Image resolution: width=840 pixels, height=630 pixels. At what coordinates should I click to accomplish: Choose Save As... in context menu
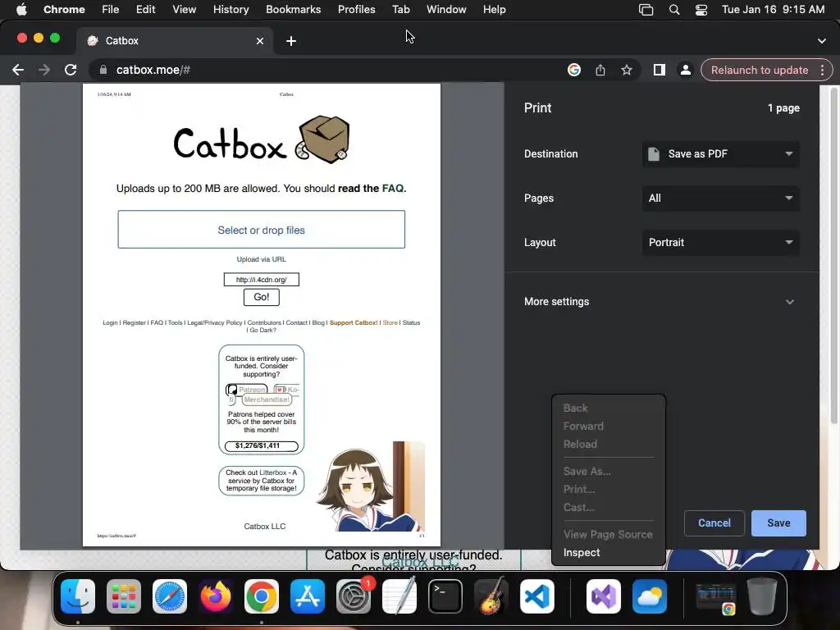(x=609, y=472)
